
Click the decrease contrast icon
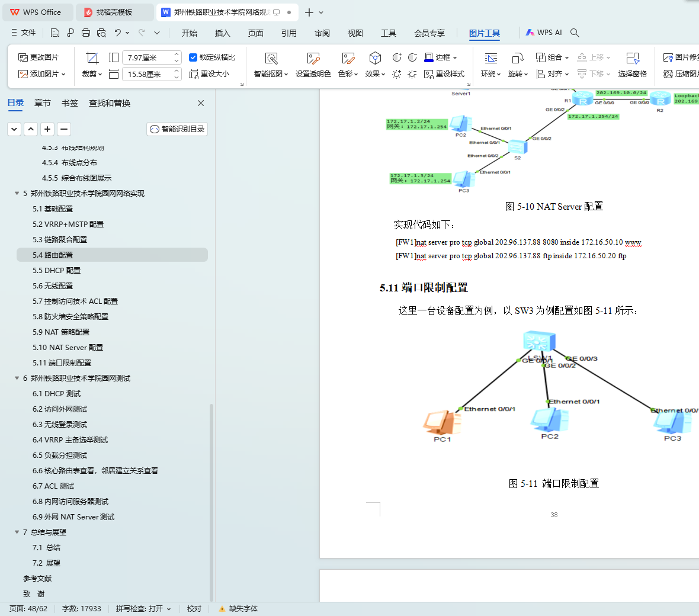coord(412,57)
